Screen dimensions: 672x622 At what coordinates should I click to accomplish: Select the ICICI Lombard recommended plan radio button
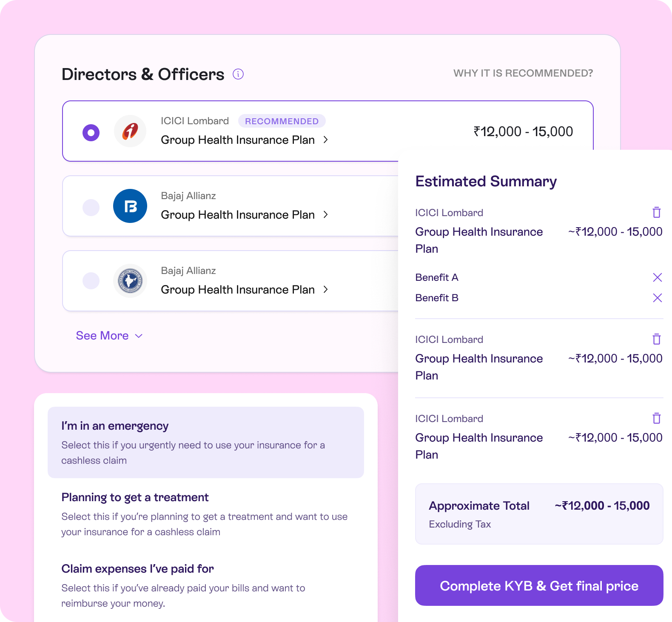[x=91, y=132]
